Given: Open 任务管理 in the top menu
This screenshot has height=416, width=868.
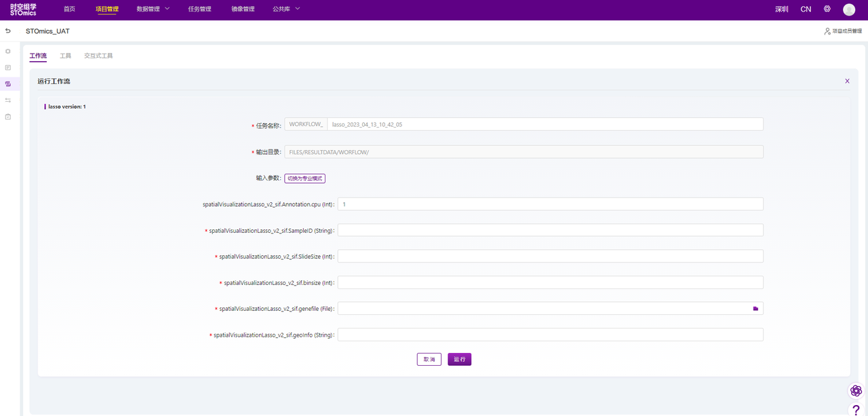Looking at the screenshot, I should click(199, 10).
